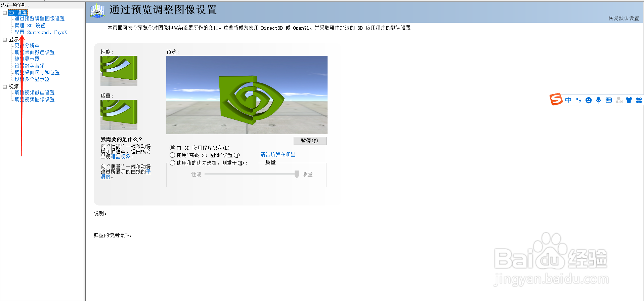Open 通过预览调整图像设置 in the tree
The height and width of the screenshot is (301, 644).
click(x=39, y=19)
